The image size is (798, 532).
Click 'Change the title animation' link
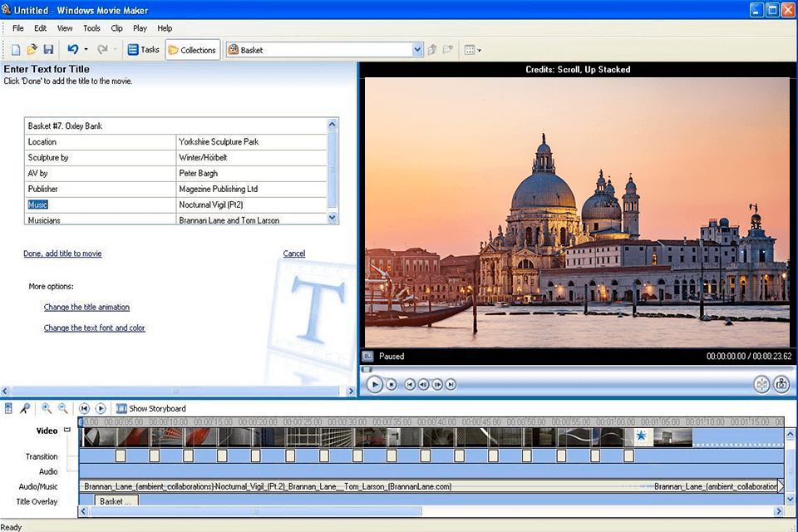[86, 307]
